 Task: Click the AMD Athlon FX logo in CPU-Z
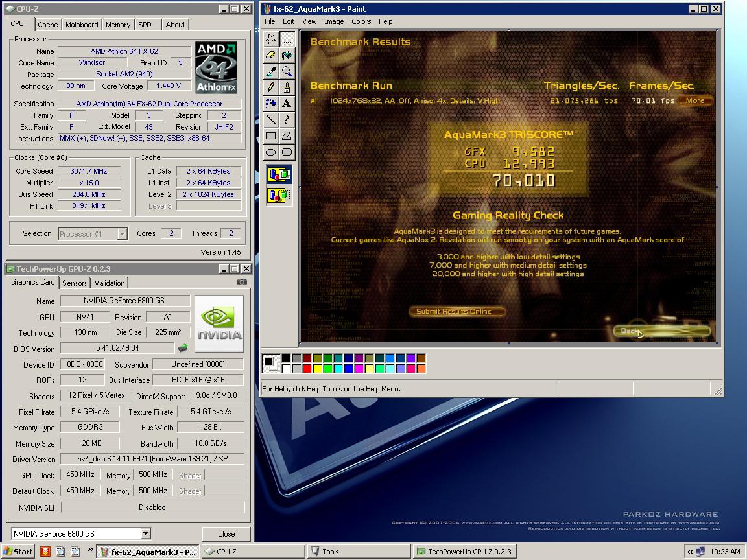pyautogui.click(x=217, y=67)
